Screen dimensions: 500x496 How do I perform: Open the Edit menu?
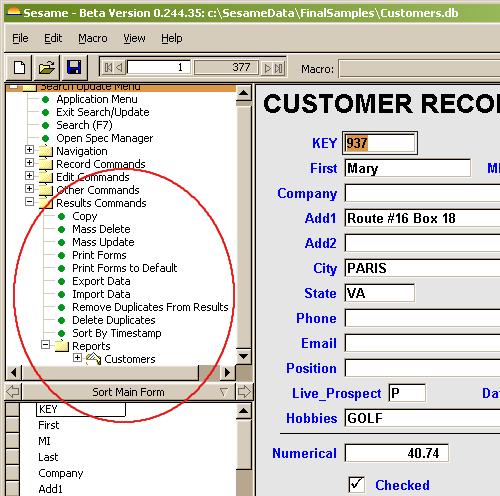[53, 38]
